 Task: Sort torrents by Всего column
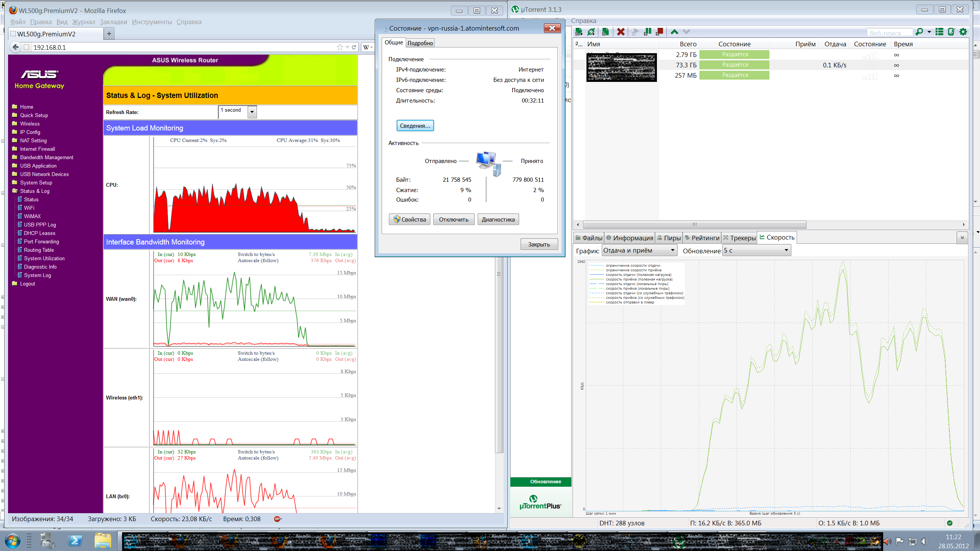tap(688, 44)
